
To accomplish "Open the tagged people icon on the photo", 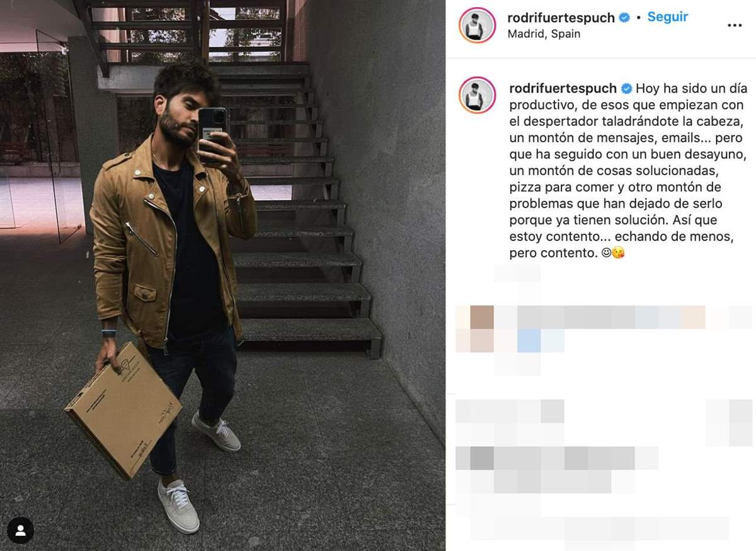I will tap(20, 530).
